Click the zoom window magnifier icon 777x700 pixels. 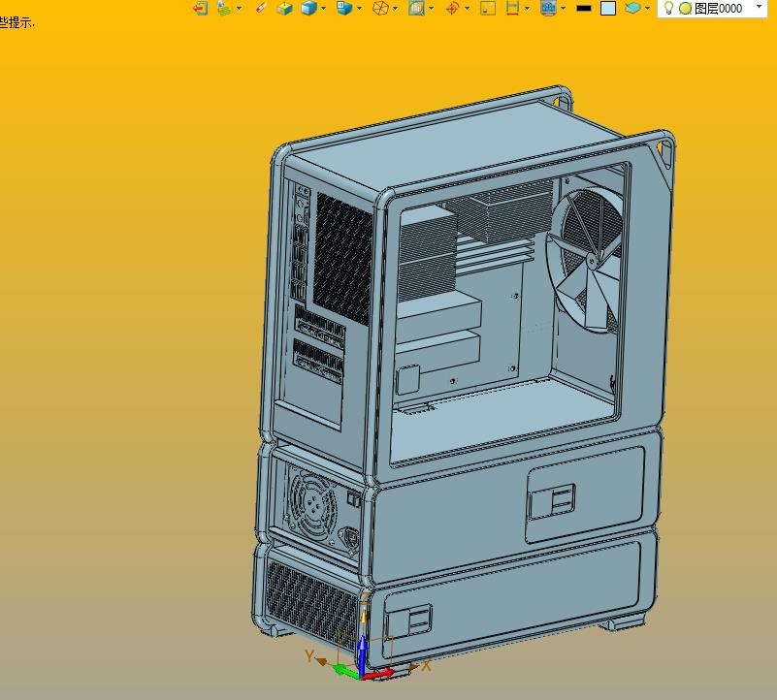click(x=416, y=8)
